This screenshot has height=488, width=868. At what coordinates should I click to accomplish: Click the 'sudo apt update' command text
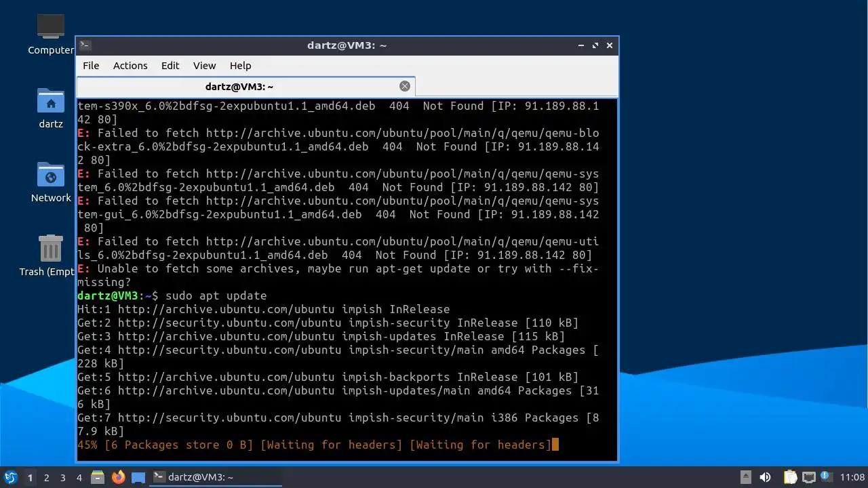click(216, 296)
